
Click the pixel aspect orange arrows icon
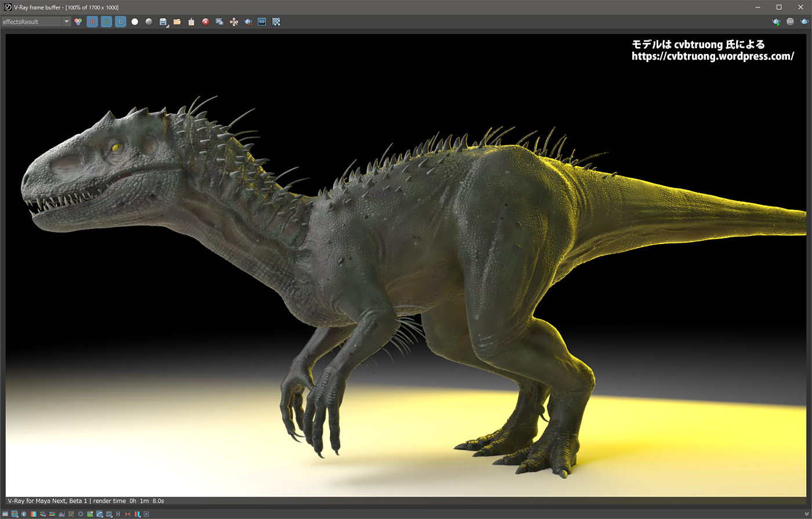click(x=128, y=514)
